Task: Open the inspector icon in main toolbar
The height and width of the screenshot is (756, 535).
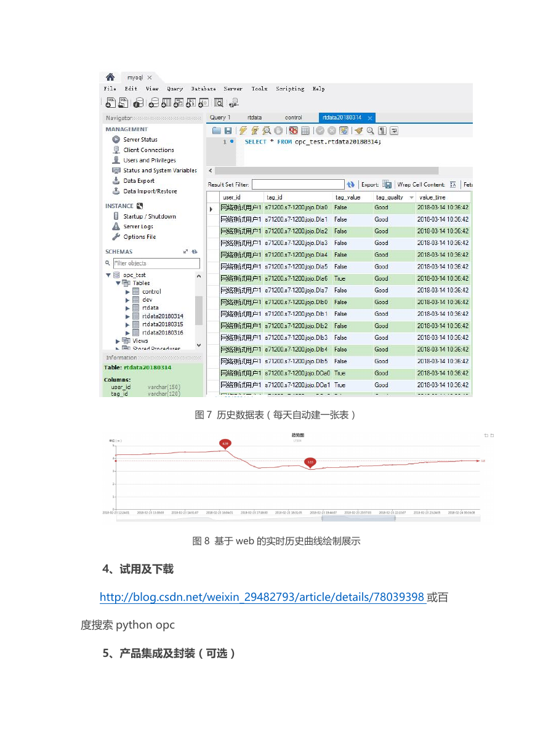Action: [139, 103]
